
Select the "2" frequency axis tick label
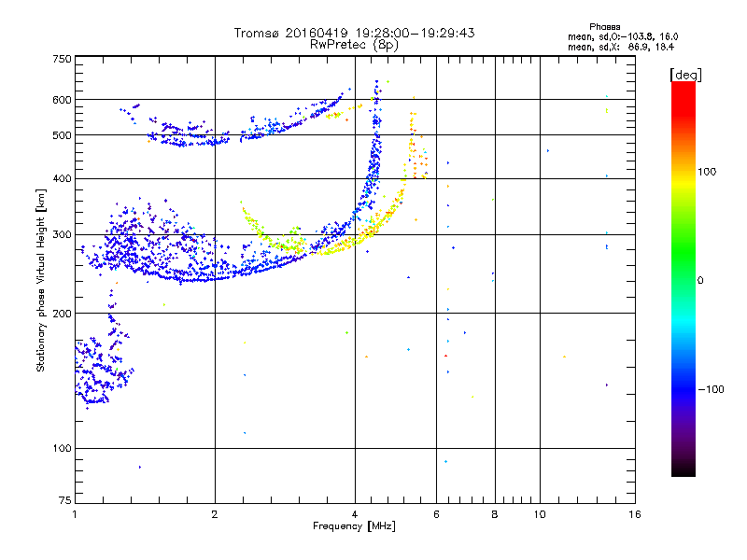coord(215,514)
